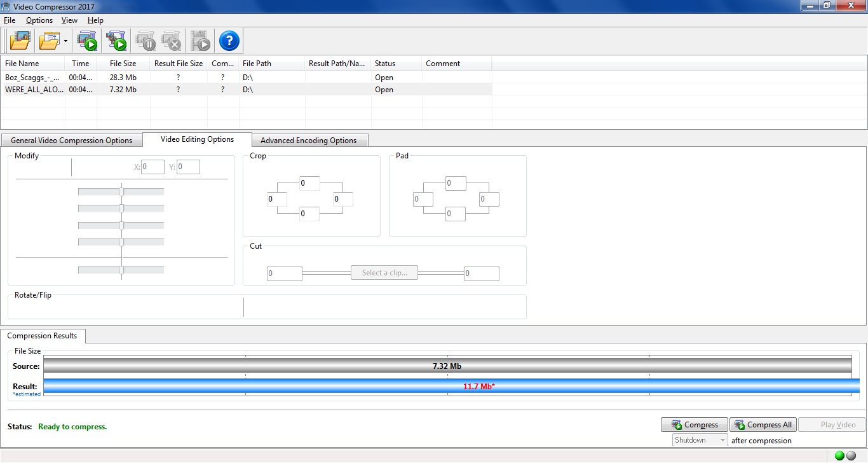
Task: Open a video file using toolbar icon
Action: tap(20, 40)
